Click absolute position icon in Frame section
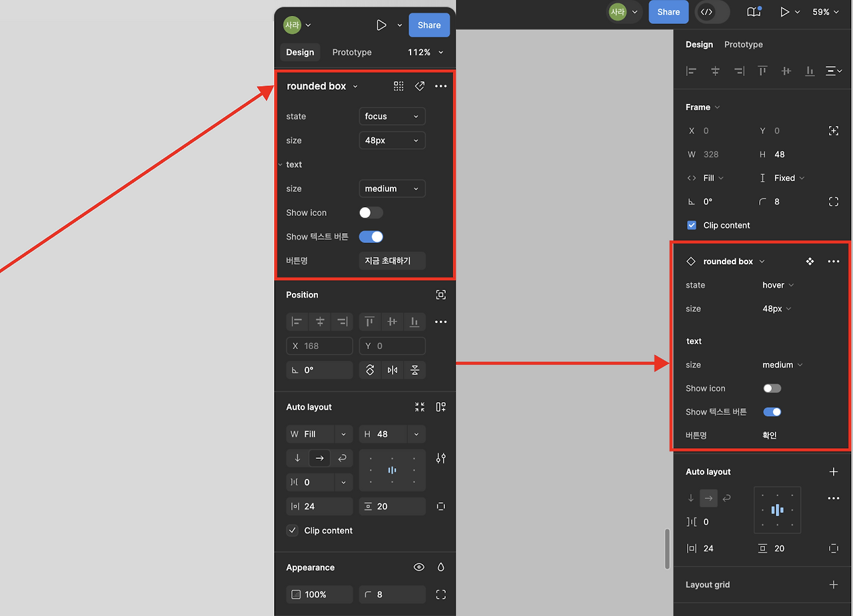 click(x=833, y=131)
